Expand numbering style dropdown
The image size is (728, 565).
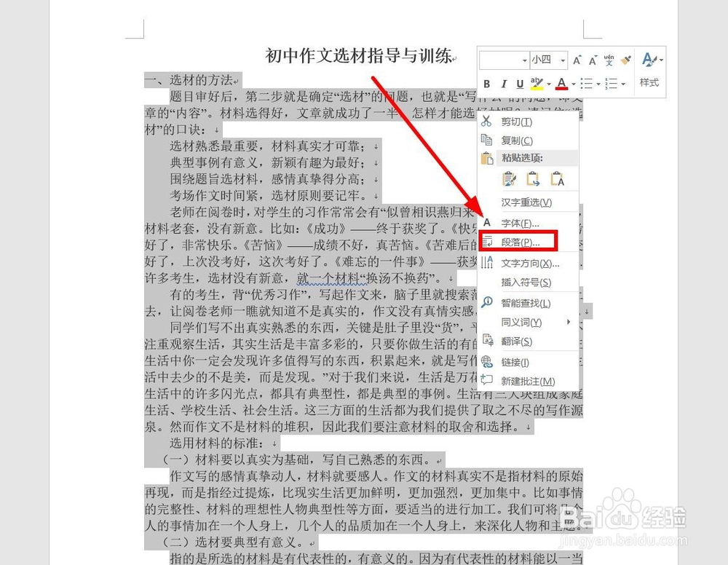coord(623,84)
